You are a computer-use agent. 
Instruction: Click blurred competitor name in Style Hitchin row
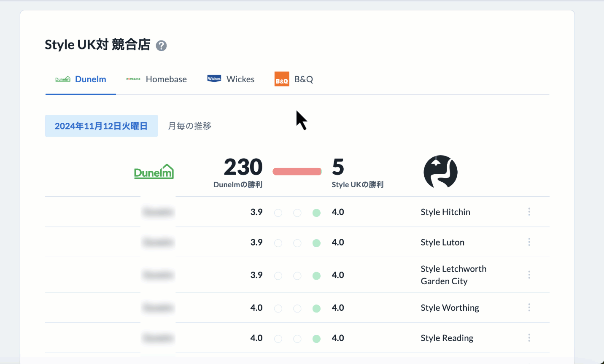[158, 212]
